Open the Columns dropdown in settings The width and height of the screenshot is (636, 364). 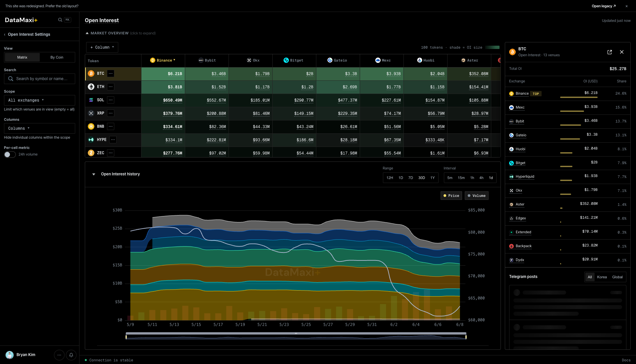pyautogui.click(x=39, y=128)
